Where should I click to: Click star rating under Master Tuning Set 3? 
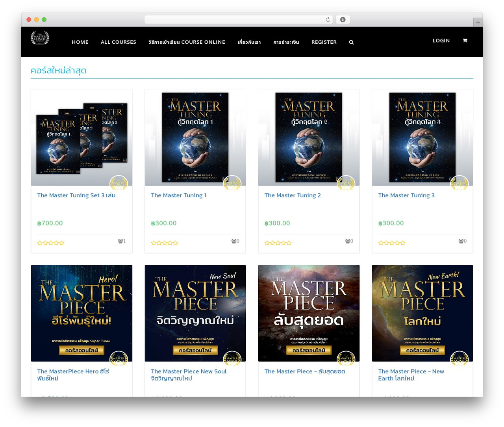click(x=51, y=243)
